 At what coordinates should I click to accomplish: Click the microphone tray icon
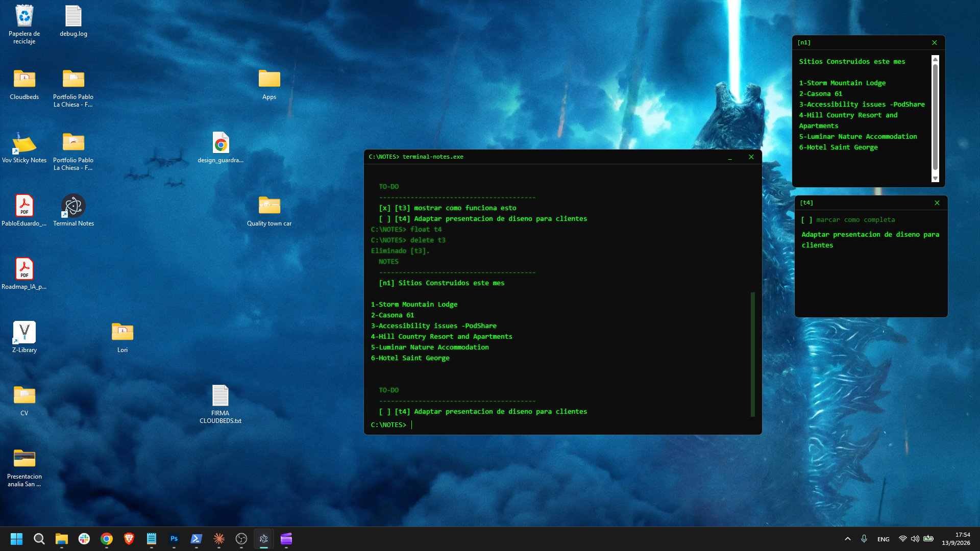click(x=864, y=539)
